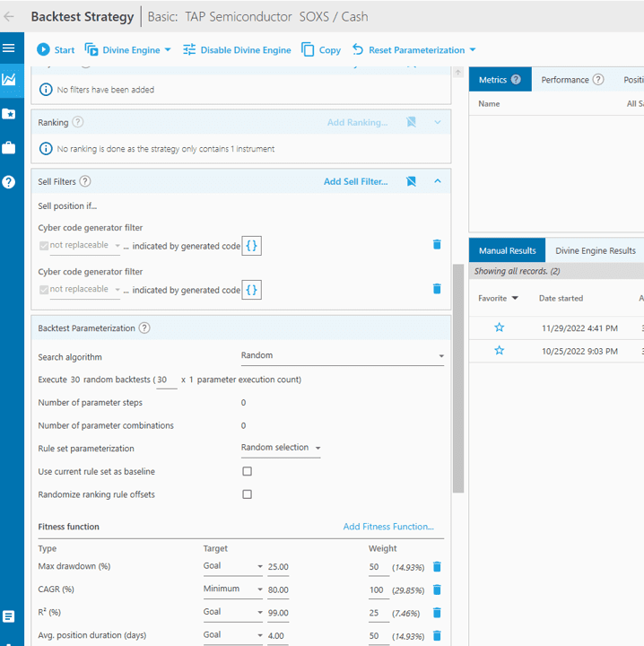Collapse the Sell Filters section

tap(438, 181)
